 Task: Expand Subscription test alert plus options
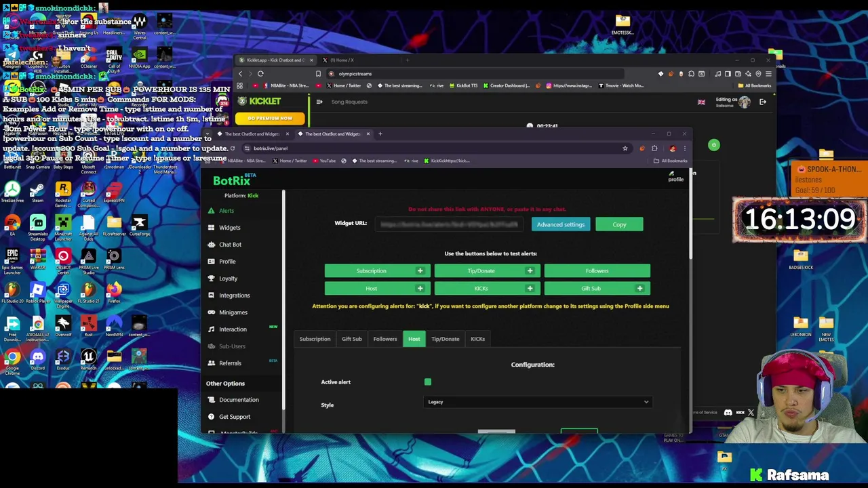(420, 271)
